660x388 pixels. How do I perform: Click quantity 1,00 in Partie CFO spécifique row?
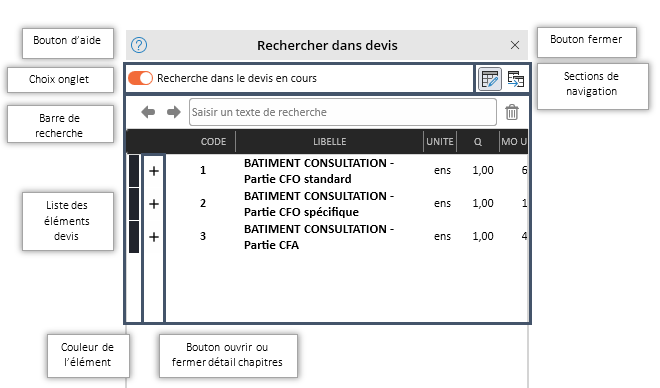pos(483,203)
